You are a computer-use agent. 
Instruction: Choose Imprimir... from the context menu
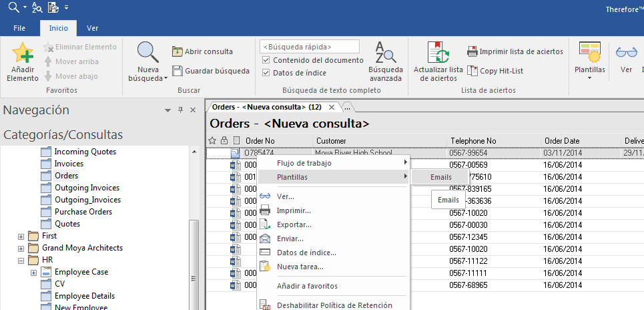334,210
